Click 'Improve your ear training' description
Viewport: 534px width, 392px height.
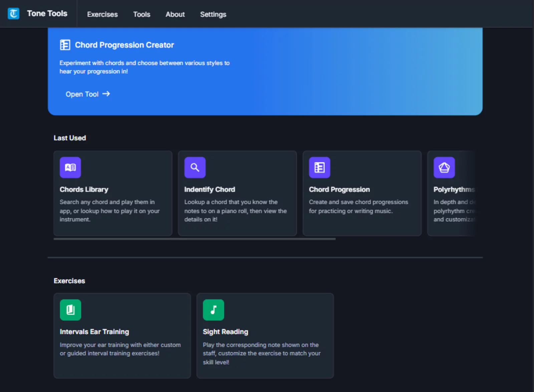tap(120, 349)
